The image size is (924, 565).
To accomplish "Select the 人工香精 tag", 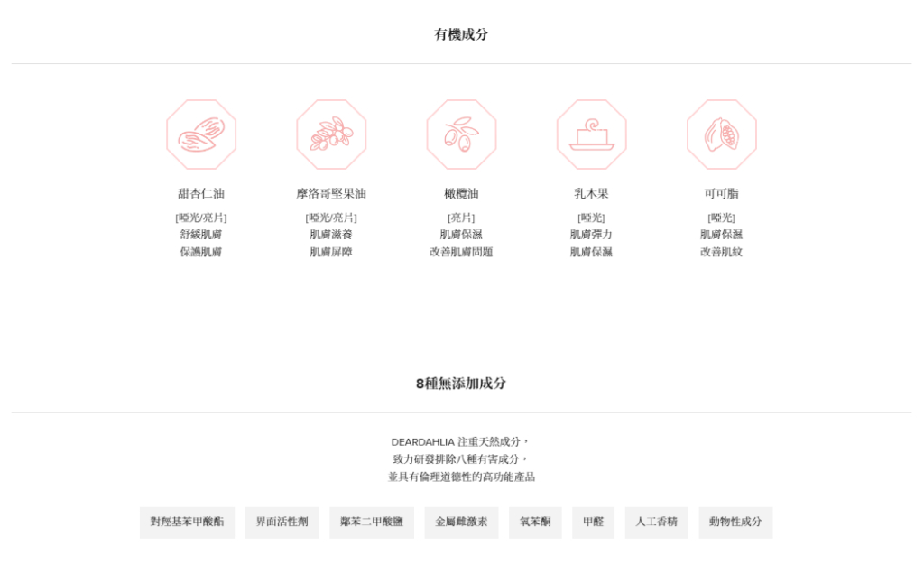I will (x=656, y=522).
